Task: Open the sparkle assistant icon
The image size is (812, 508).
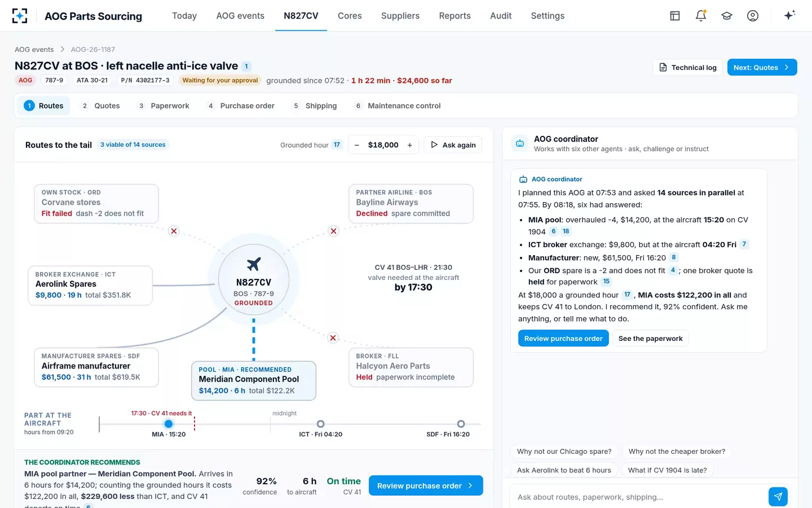Action: coord(789,15)
